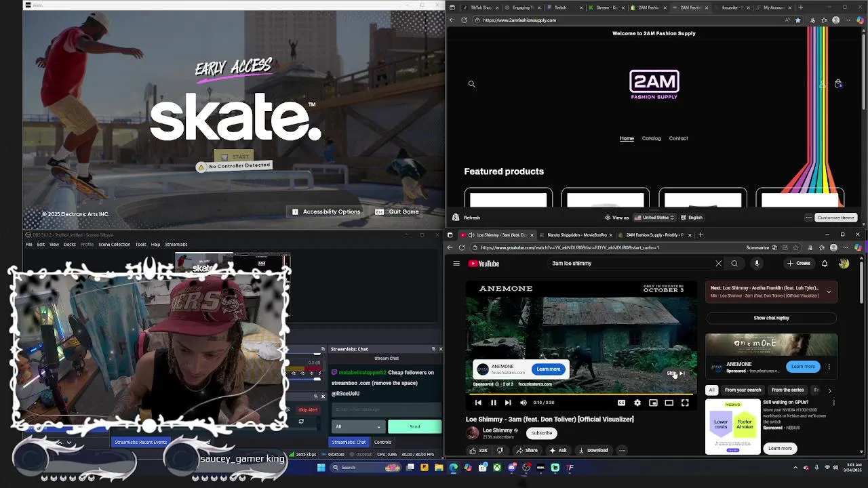Download the Loe Shimmy video
Viewport: 868px width, 488px height.
pyautogui.click(x=593, y=450)
